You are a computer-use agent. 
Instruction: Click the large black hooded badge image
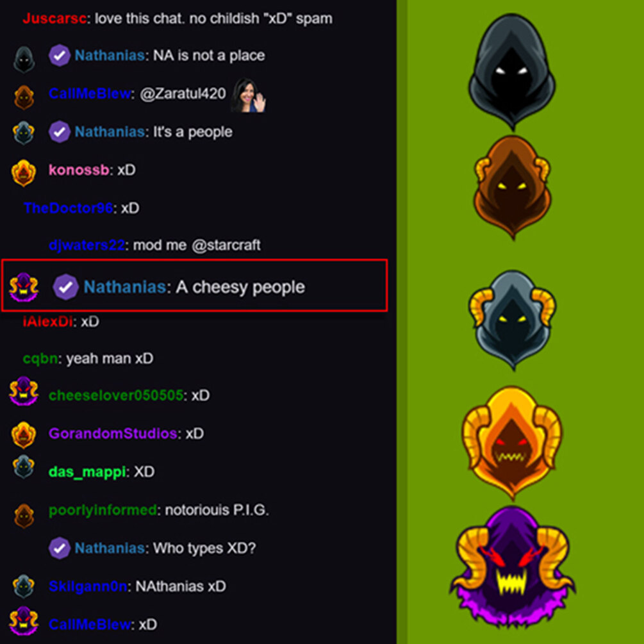(x=512, y=72)
